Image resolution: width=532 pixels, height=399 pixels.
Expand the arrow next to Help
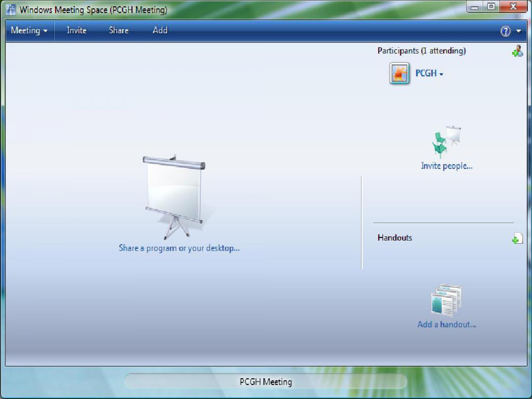(519, 31)
